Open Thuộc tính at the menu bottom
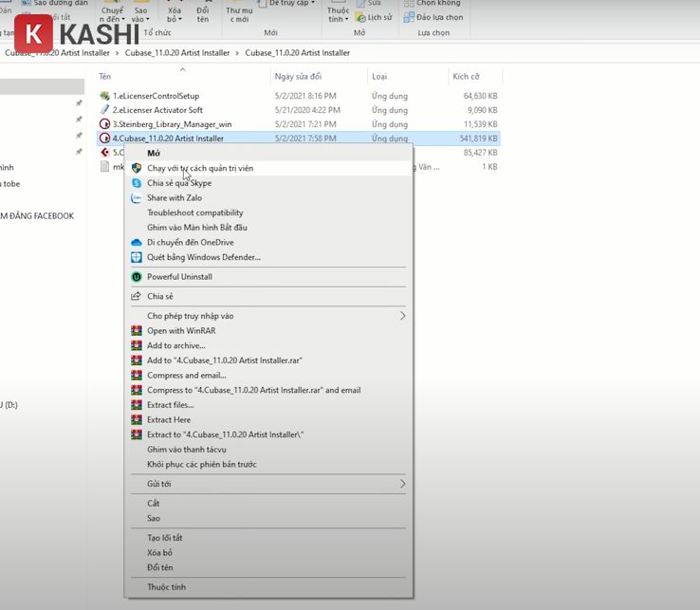This screenshot has width=700, height=610. [x=269, y=587]
